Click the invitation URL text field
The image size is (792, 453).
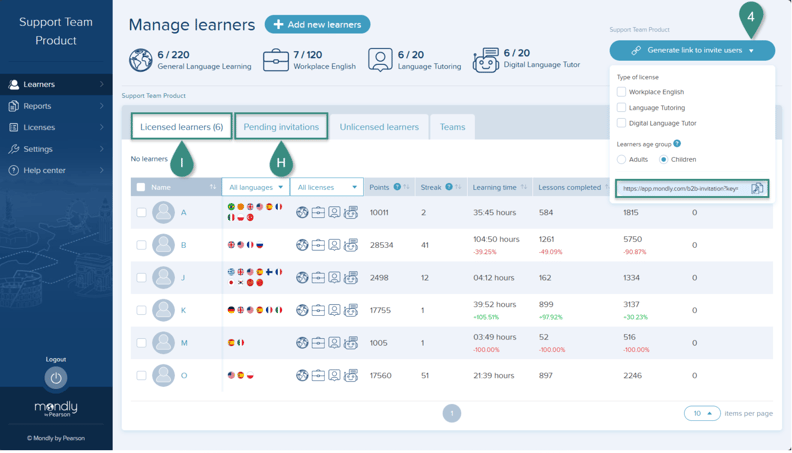[x=680, y=188]
